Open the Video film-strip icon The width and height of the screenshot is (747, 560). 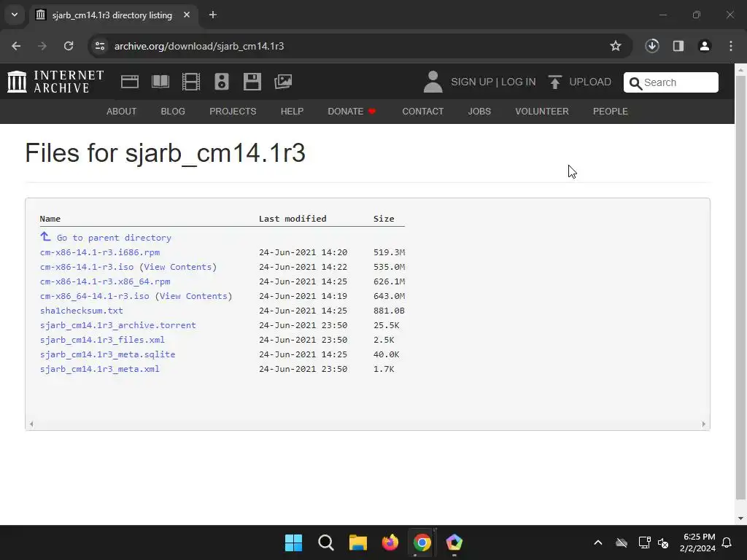pos(191,82)
